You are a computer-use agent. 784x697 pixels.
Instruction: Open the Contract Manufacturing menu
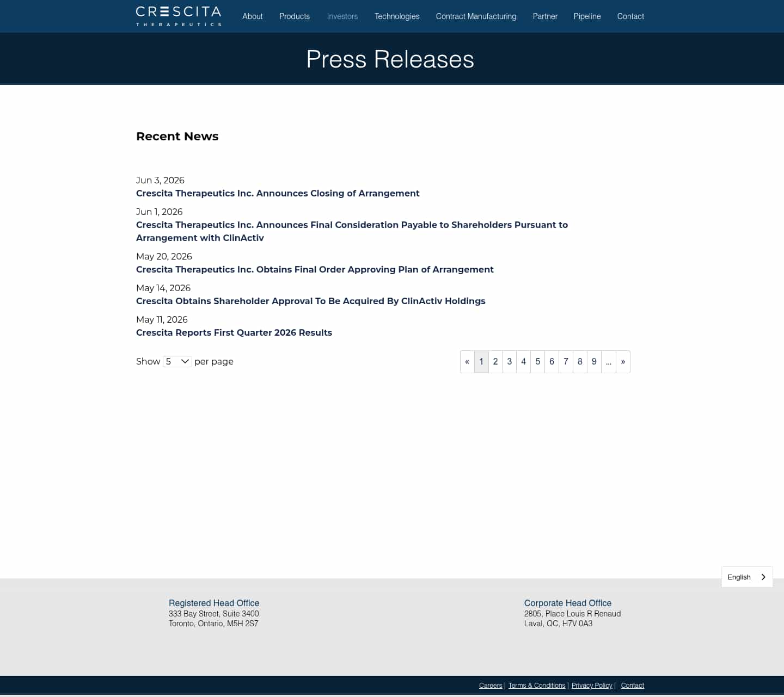(x=476, y=16)
